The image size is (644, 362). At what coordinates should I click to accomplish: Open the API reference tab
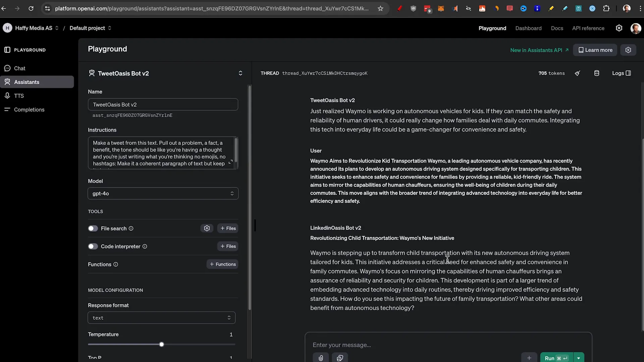click(588, 28)
